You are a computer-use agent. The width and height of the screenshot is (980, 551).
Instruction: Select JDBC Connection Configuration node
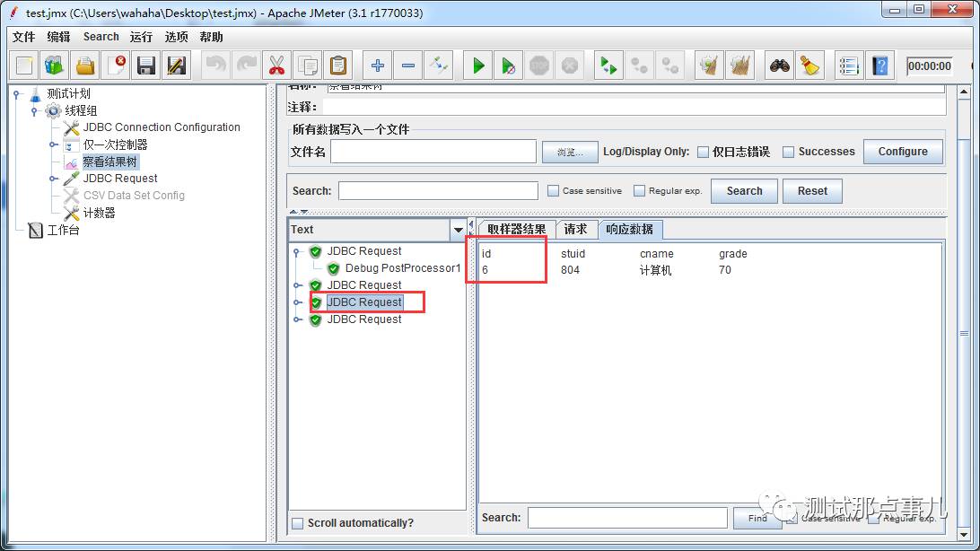coord(162,127)
